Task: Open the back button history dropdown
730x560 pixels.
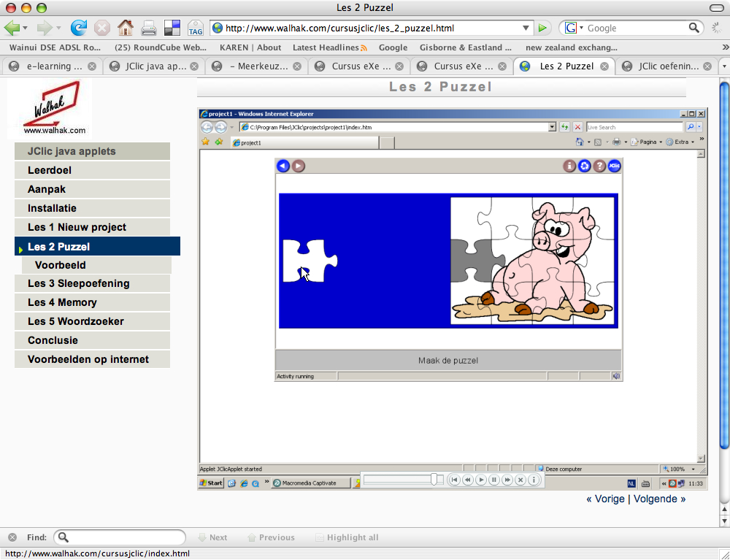Action: [x=25, y=28]
